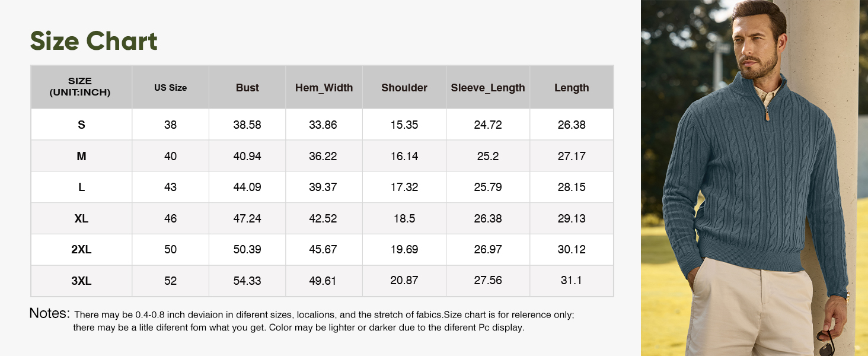Click the model photo wearing blue sweater
This screenshot has width=868, height=356.
(x=754, y=178)
